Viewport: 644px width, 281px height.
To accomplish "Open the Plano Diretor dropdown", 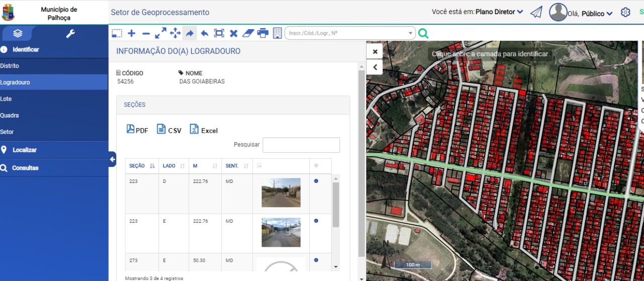I will pyautogui.click(x=499, y=12).
